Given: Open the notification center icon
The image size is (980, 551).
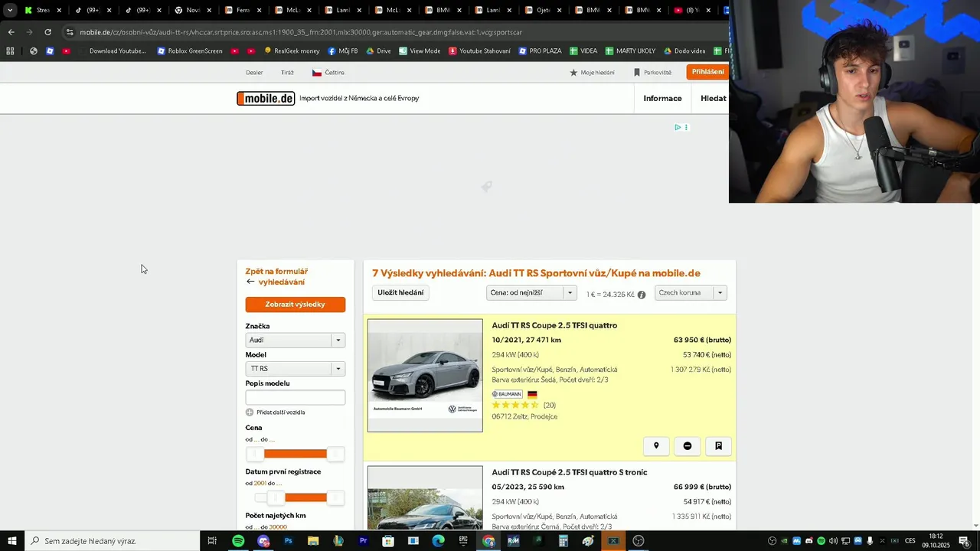Looking at the screenshot, I should point(964,541).
